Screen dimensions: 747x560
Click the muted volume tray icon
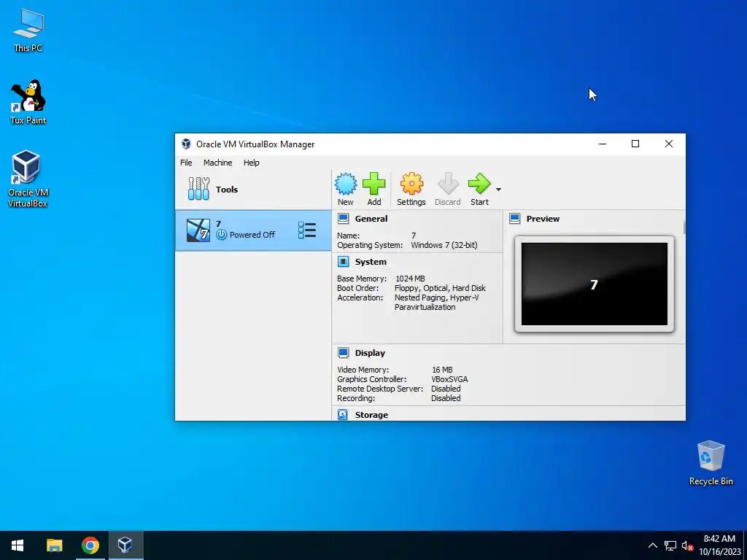[687, 545]
